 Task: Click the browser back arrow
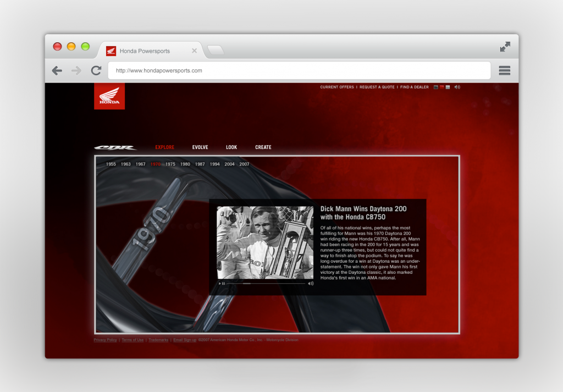click(57, 70)
